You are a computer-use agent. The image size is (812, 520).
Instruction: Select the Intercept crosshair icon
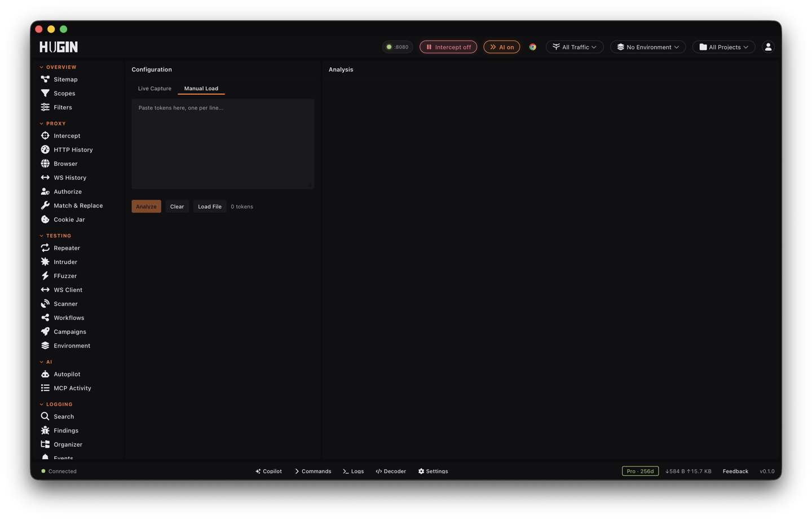click(x=45, y=136)
